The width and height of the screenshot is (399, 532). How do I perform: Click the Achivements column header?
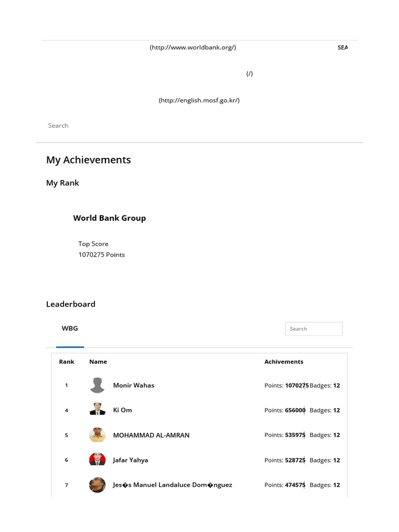point(284,362)
